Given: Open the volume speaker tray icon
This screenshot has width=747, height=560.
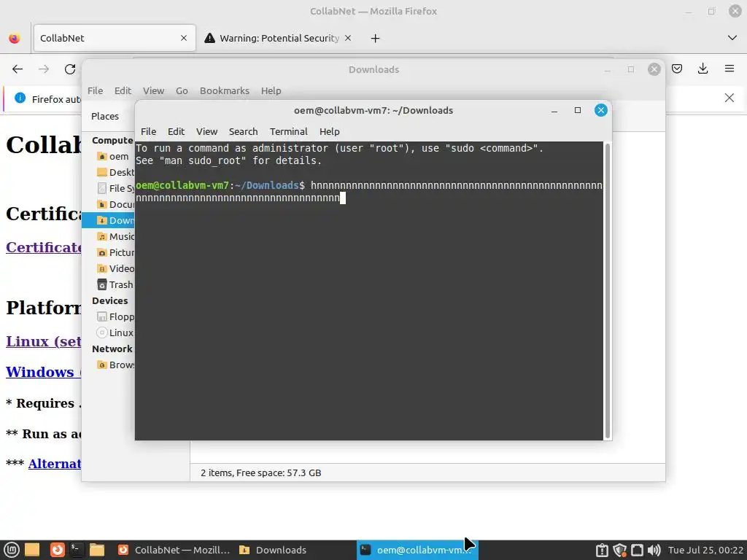Looking at the screenshot, I should tap(654, 550).
